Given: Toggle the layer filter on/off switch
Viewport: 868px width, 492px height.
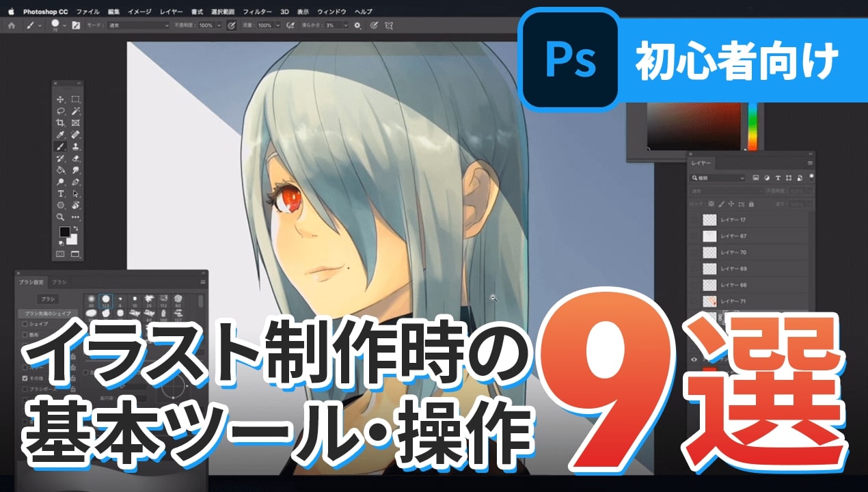Looking at the screenshot, I should [x=811, y=177].
